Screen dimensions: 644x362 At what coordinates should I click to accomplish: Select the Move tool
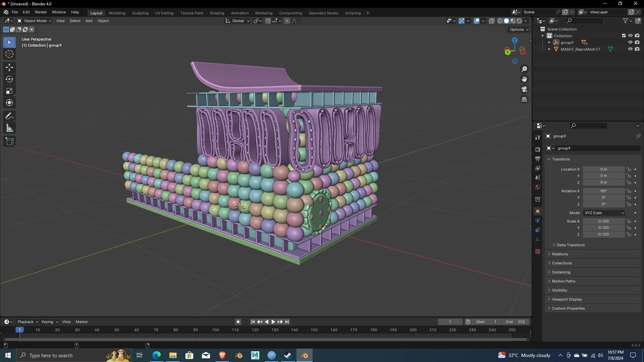point(9,67)
